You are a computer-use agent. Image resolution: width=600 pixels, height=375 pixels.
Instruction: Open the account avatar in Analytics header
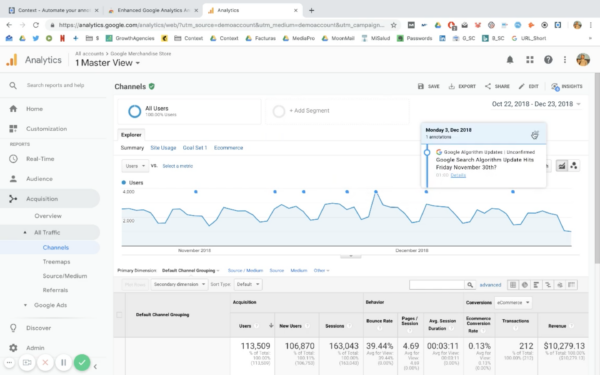583,60
